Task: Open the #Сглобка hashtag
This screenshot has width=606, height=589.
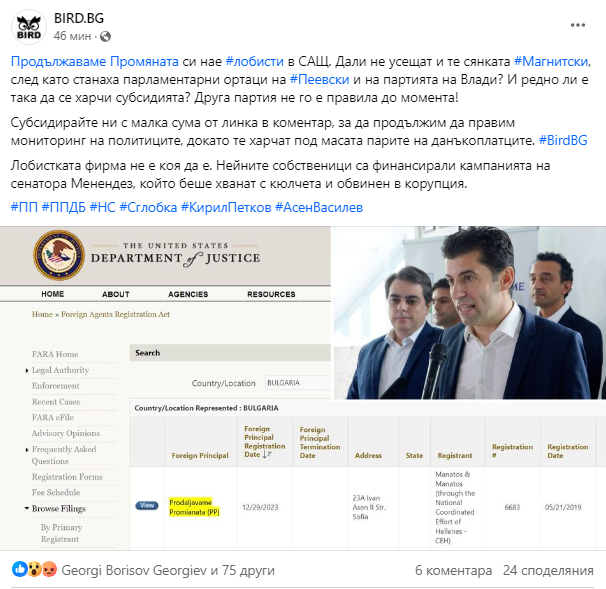Action: coord(148,208)
